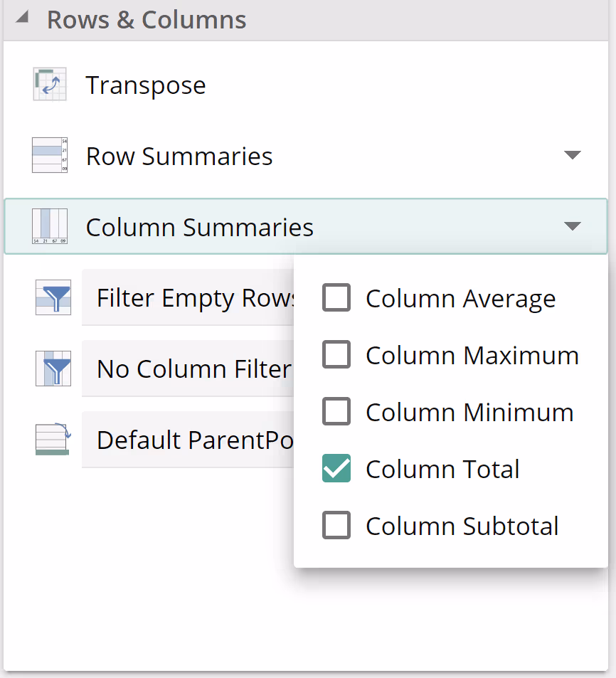Check the Column Maximum option
This screenshot has height=678, width=616.
(x=336, y=355)
